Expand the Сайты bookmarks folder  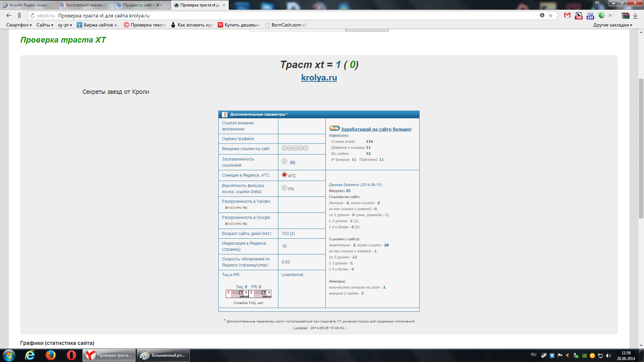(45, 25)
